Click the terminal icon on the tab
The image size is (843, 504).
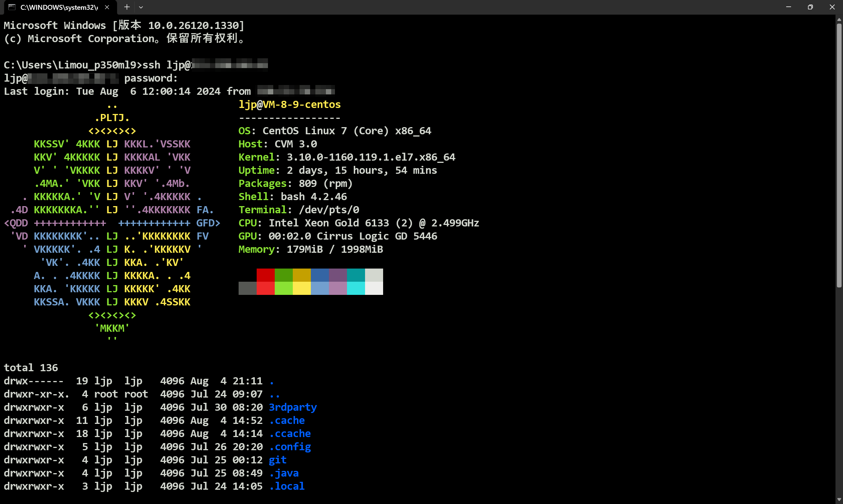(12, 7)
